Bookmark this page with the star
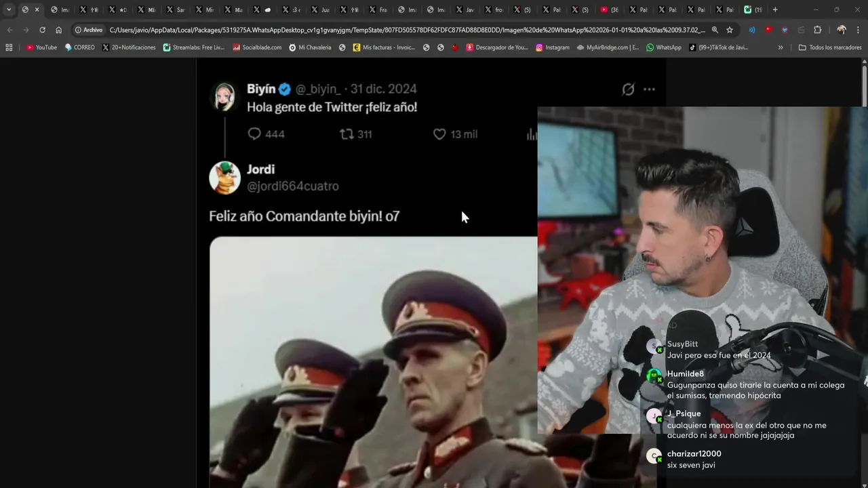The height and width of the screenshot is (488, 868). (730, 30)
